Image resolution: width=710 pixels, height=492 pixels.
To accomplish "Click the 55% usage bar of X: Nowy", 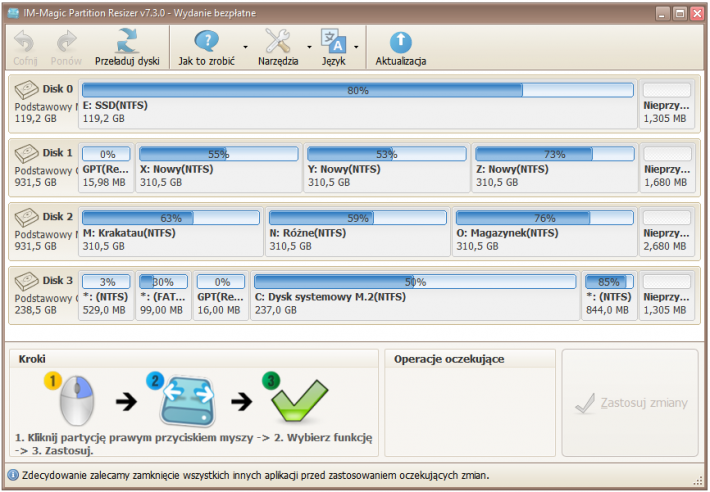I will click(219, 154).
